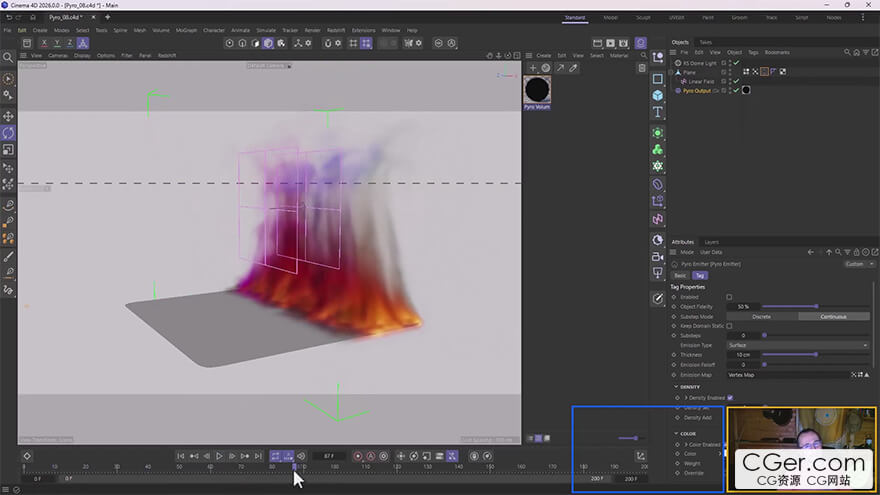Toggle the Enabled checkbox in Tag Properties
The width and height of the screenshot is (880, 495).
729,297
